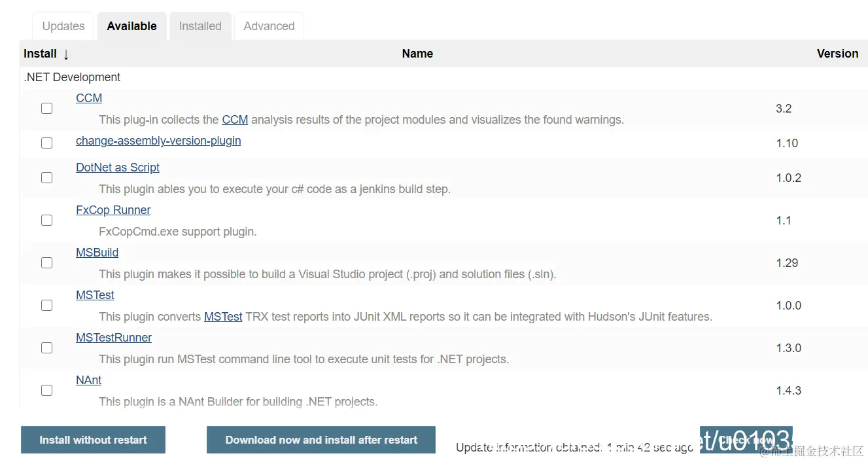Open the FxCop Runner plugin link
The width and height of the screenshot is (868, 462).
click(113, 210)
